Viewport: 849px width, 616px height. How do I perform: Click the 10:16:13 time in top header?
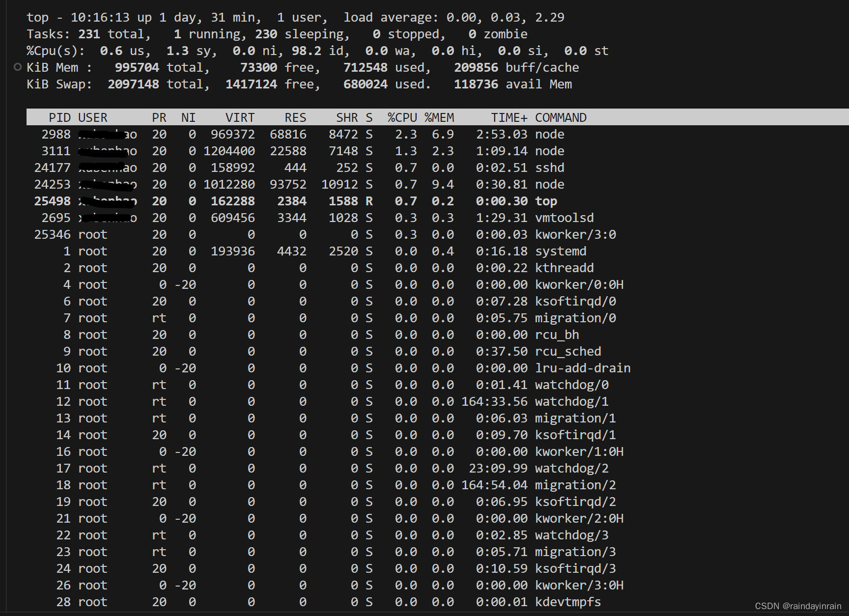[x=100, y=18]
